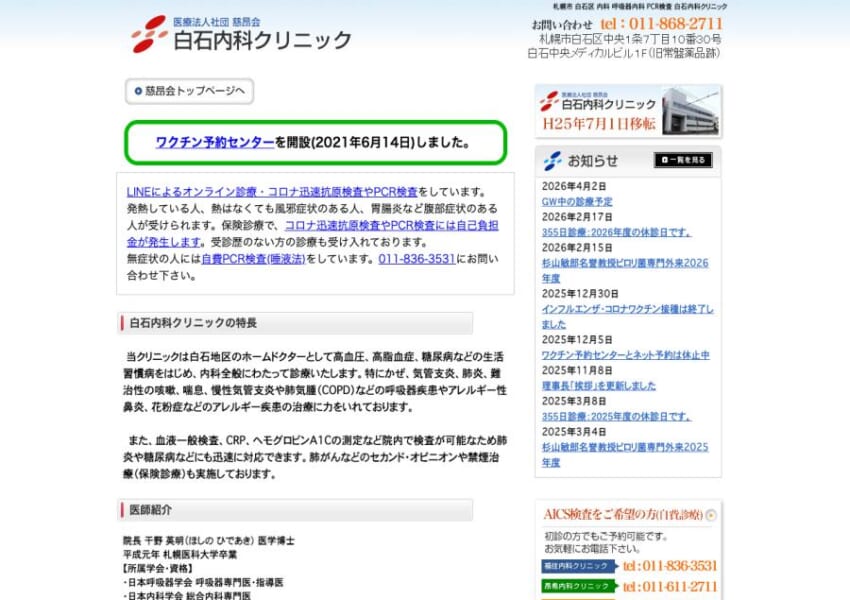Click the H25年7月1日移転 clinic banner
850x600 pixels.
click(628, 111)
